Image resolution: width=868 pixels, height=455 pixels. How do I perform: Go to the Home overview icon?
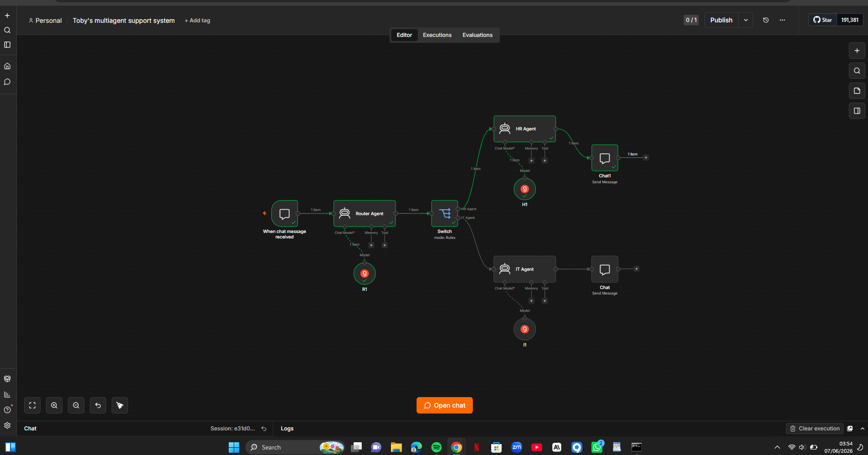(x=7, y=66)
